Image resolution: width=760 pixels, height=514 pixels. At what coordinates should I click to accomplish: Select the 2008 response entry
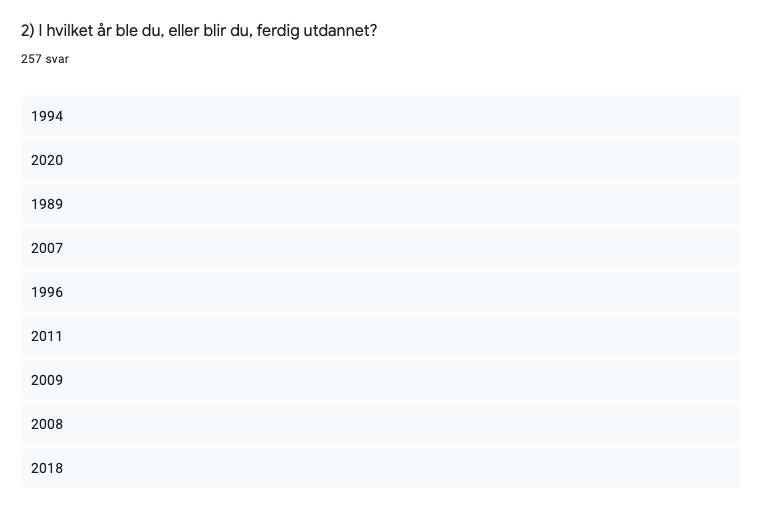click(380, 424)
